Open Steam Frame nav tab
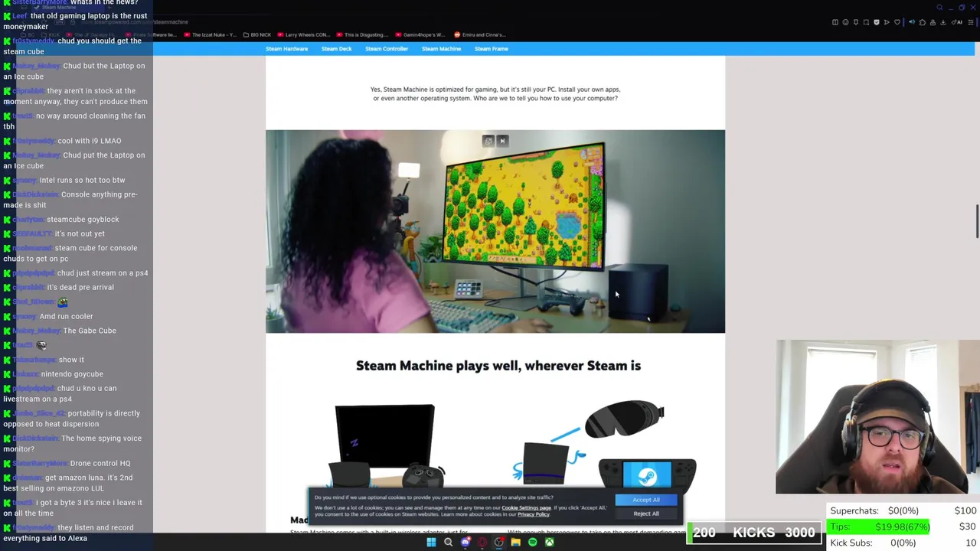980x551 pixels. tap(491, 49)
